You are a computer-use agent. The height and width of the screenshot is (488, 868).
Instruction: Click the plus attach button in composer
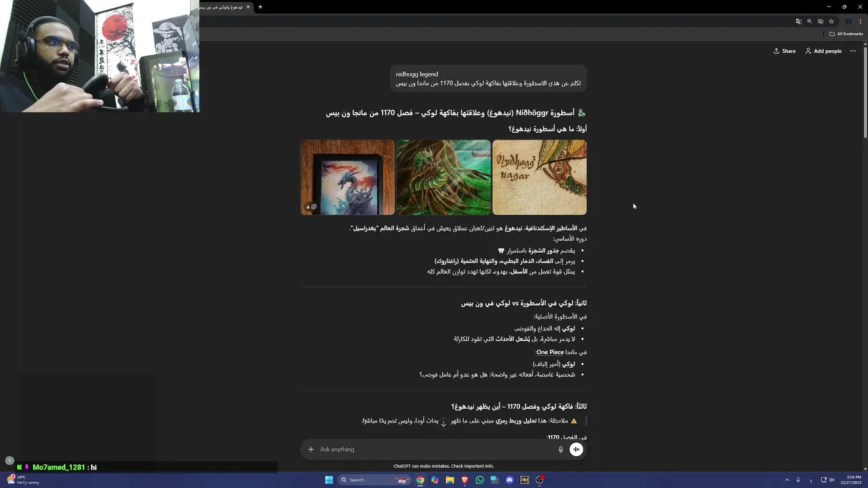click(311, 449)
